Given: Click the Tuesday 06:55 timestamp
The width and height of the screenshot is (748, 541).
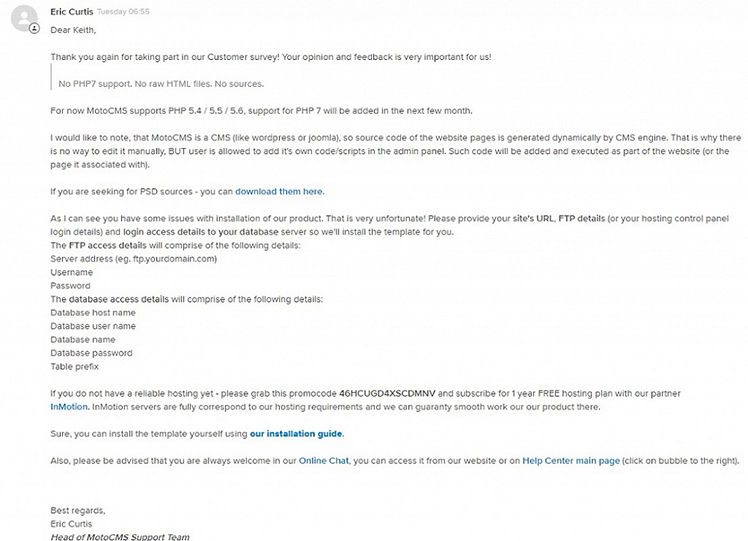Looking at the screenshot, I should pyautogui.click(x=123, y=12).
